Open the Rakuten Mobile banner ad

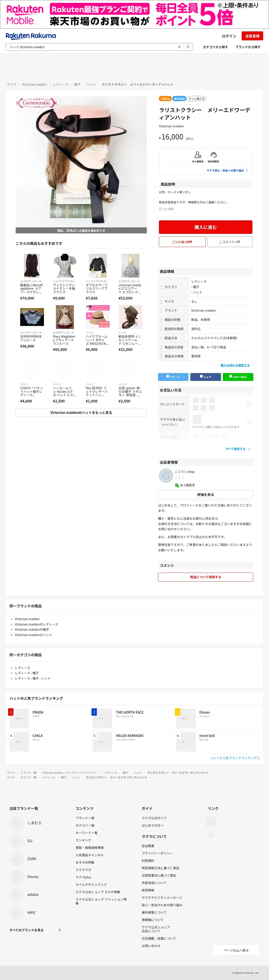(134, 14)
